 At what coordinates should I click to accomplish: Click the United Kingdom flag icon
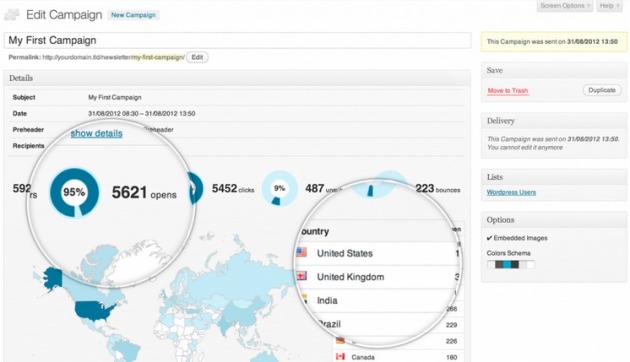click(x=302, y=276)
